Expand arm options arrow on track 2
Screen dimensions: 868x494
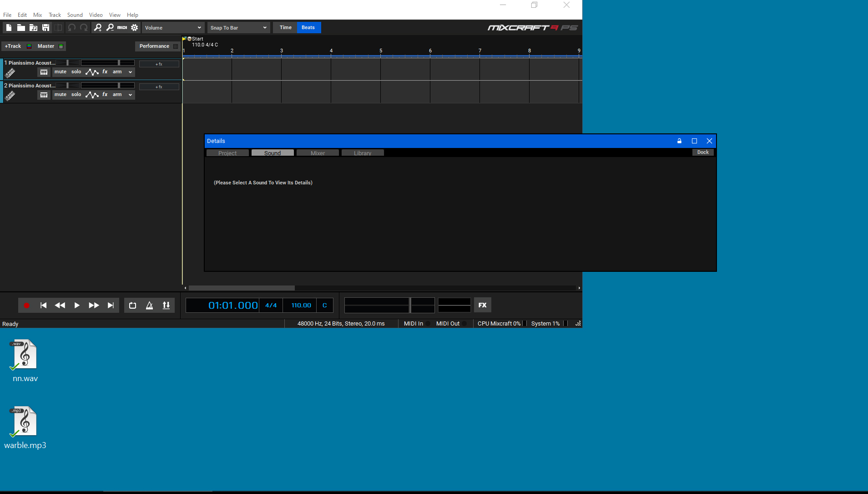(x=130, y=95)
